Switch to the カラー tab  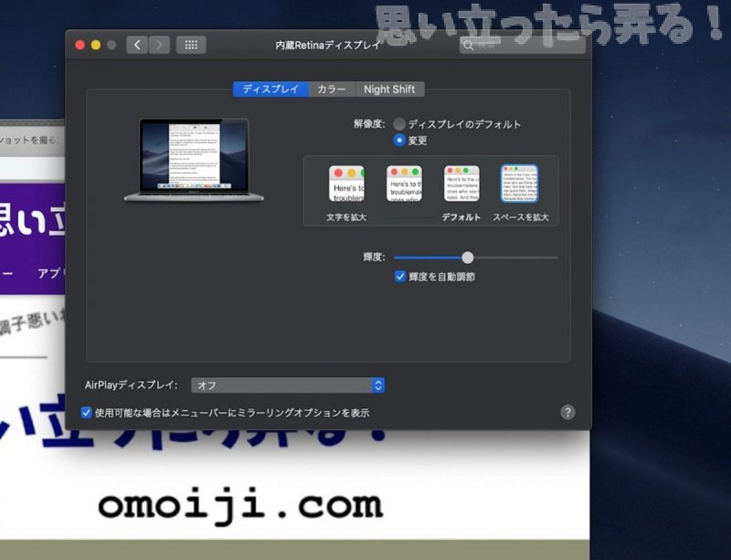pyautogui.click(x=331, y=90)
